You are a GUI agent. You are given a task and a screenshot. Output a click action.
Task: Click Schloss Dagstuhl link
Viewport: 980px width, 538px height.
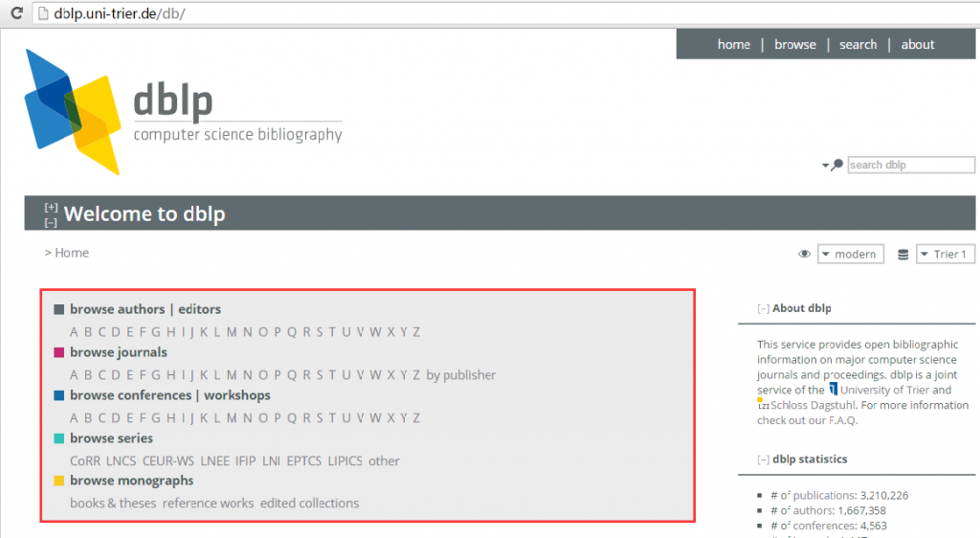click(x=812, y=405)
